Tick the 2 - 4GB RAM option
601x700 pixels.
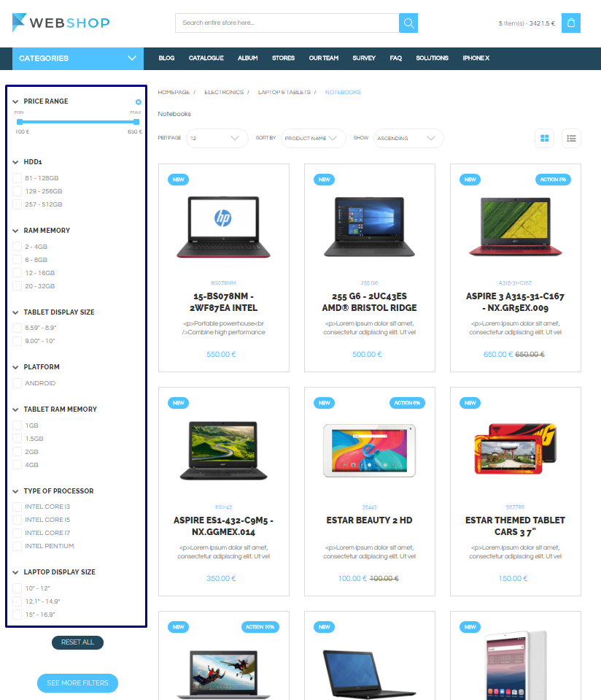18,247
